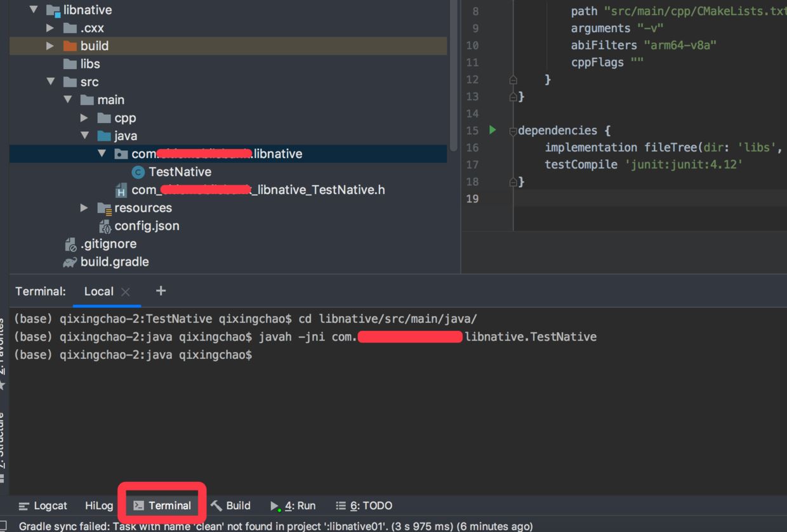Open build.gradle in the project tree
The image size is (787, 532).
[x=114, y=262]
